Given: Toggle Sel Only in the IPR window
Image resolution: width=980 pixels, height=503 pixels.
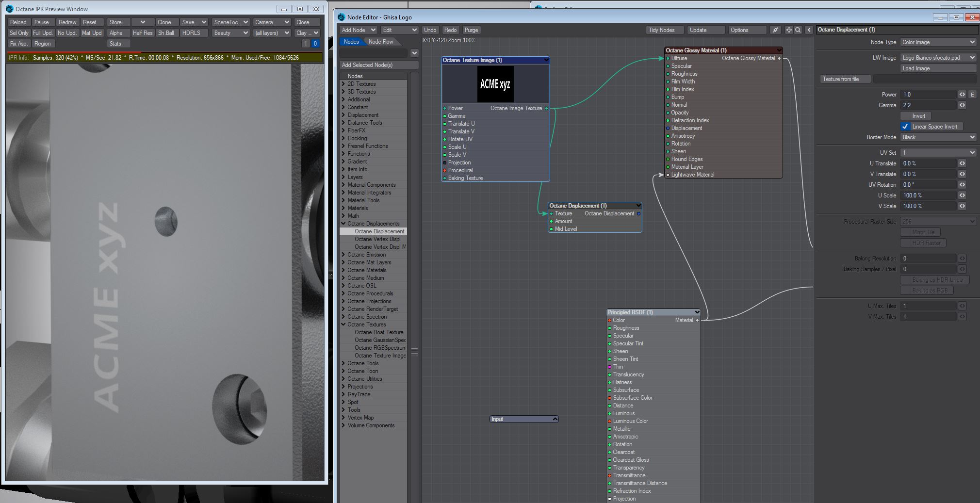Looking at the screenshot, I should click(19, 33).
